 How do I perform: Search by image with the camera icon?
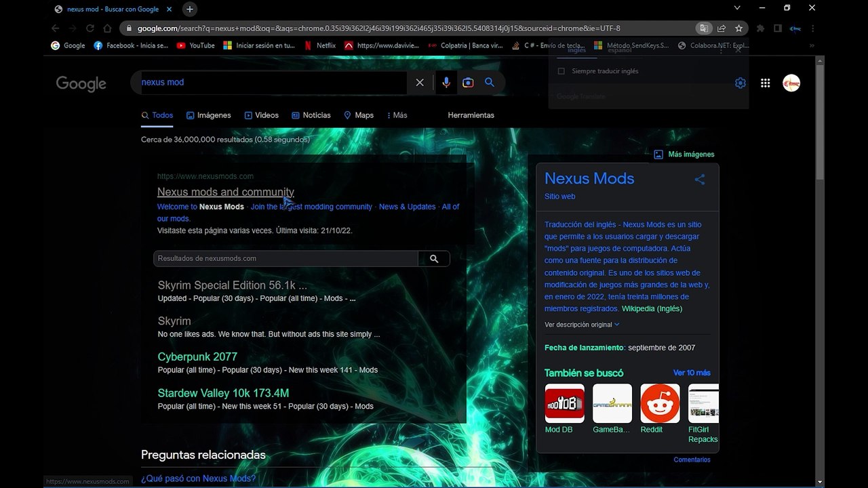[468, 82]
